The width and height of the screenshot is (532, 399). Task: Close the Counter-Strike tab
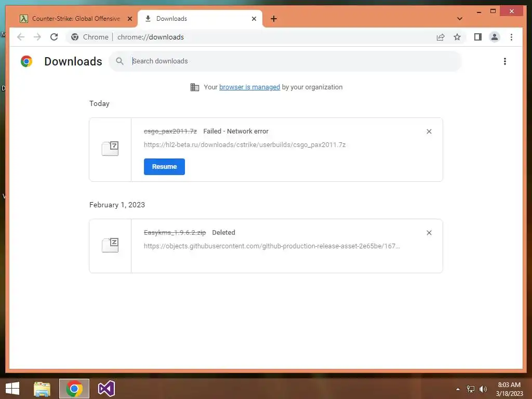[x=129, y=19]
